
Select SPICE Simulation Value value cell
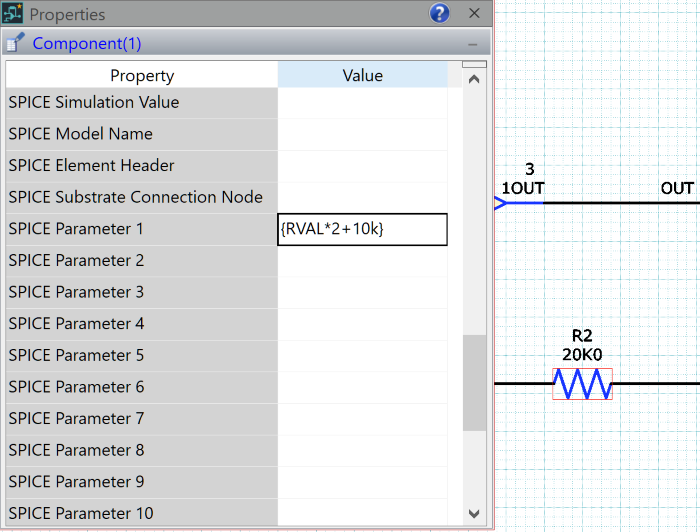coord(362,103)
